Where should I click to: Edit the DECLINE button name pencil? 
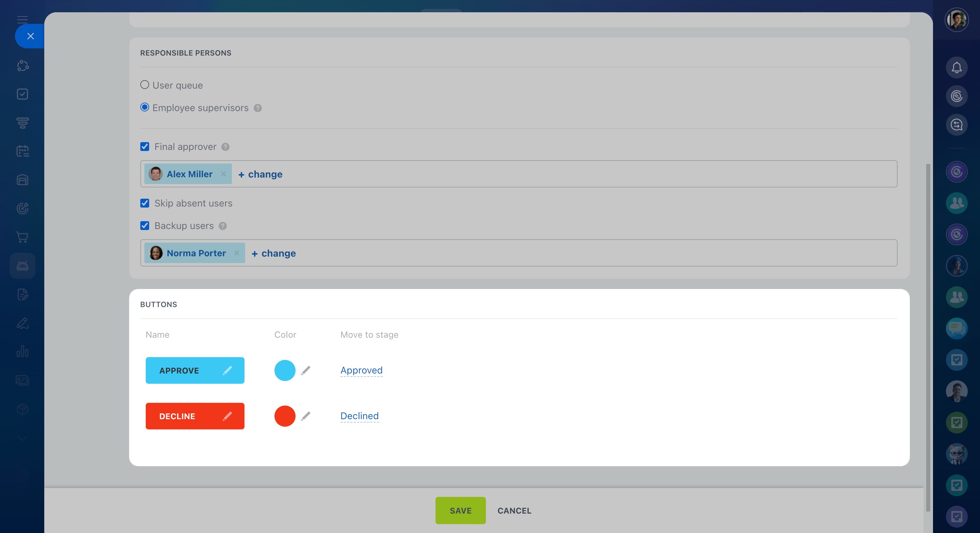click(227, 416)
